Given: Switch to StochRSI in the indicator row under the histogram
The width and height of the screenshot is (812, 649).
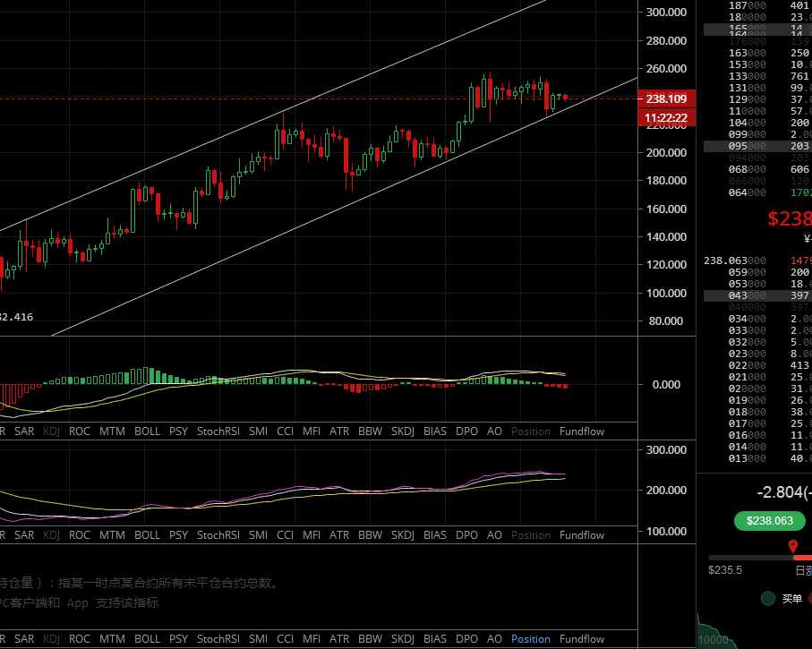Looking at the screenshot, I should [218, 431].
